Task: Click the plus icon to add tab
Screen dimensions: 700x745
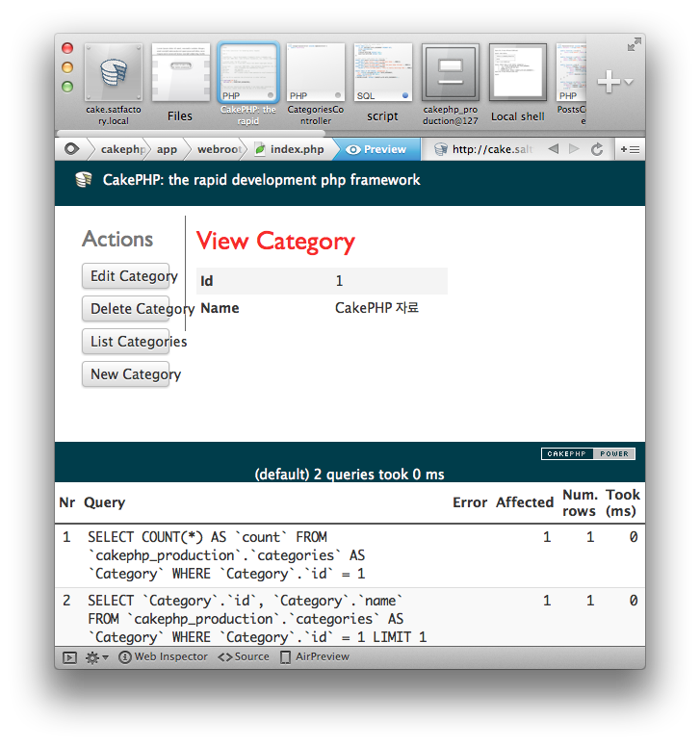Action: point(609,82)
